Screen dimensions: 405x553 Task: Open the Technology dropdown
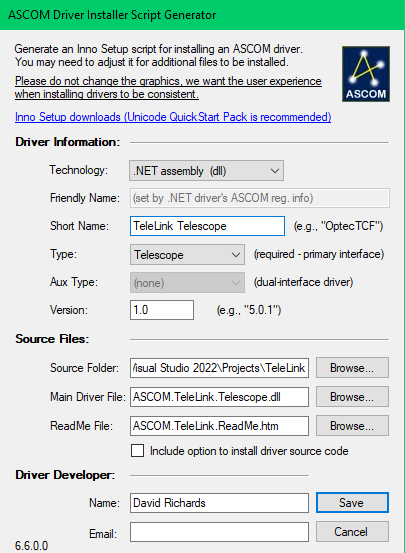(206, 171)
